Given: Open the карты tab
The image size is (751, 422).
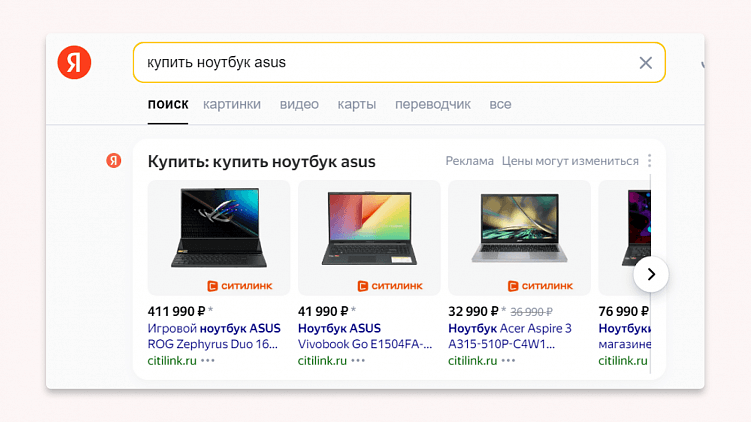Looking at the screenshot, I should 357,104.
